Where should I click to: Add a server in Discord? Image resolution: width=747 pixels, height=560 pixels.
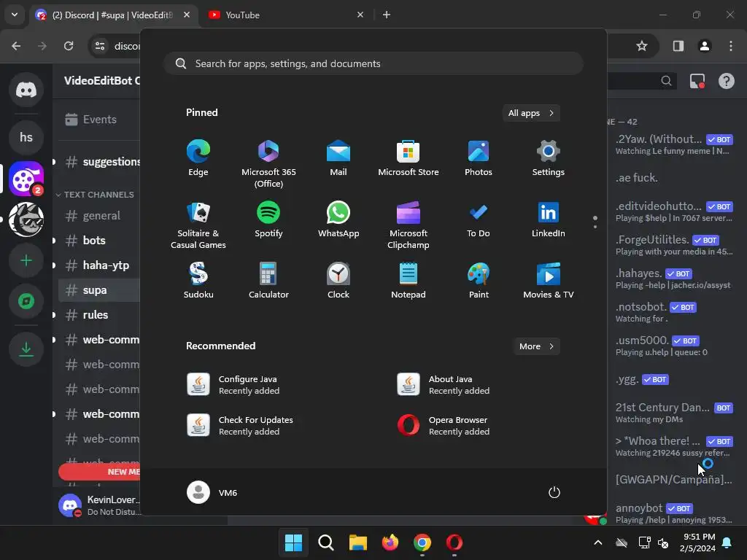point(26,260)
